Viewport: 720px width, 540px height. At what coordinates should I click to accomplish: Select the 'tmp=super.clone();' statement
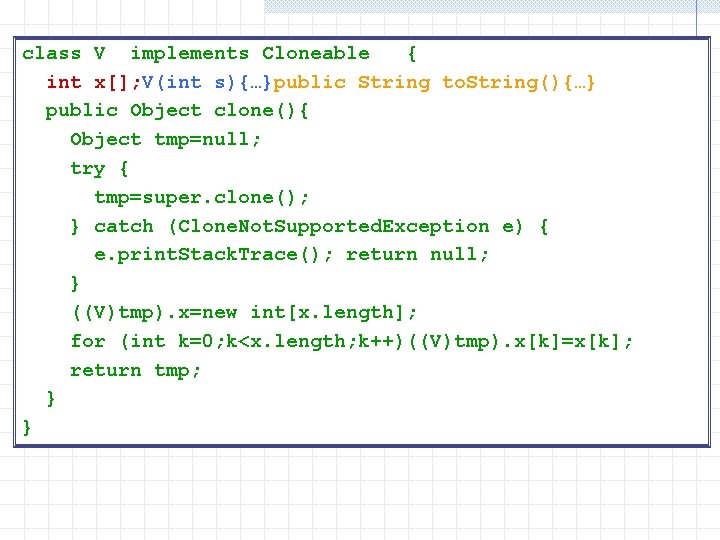[x=202, y=198]
